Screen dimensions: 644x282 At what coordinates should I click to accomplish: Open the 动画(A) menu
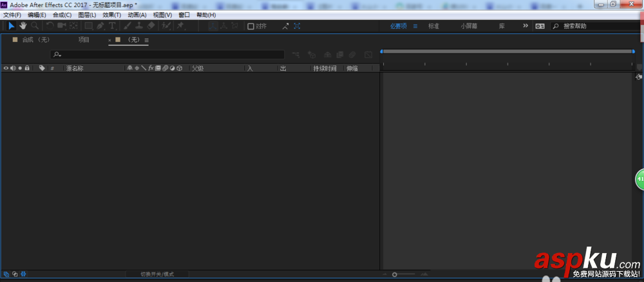coord(137,15)
